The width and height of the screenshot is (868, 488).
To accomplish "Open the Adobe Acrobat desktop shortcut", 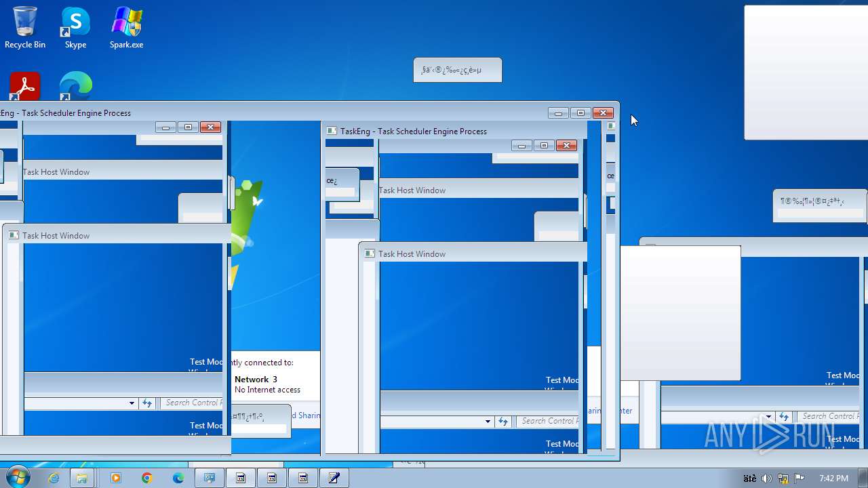I will (25, 87).
